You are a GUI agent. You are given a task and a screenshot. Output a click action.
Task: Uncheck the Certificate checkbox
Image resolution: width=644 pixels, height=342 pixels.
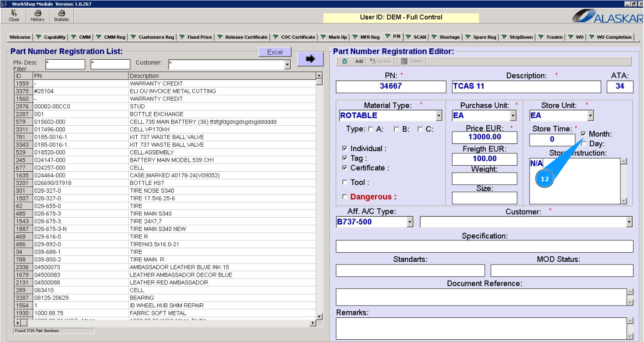coord(345,168)
